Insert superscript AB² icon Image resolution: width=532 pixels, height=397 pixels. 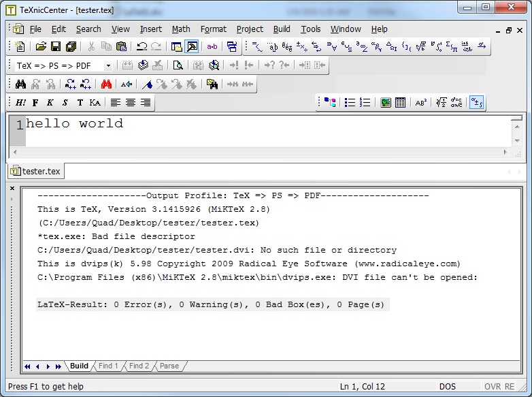tap(420, 102)
